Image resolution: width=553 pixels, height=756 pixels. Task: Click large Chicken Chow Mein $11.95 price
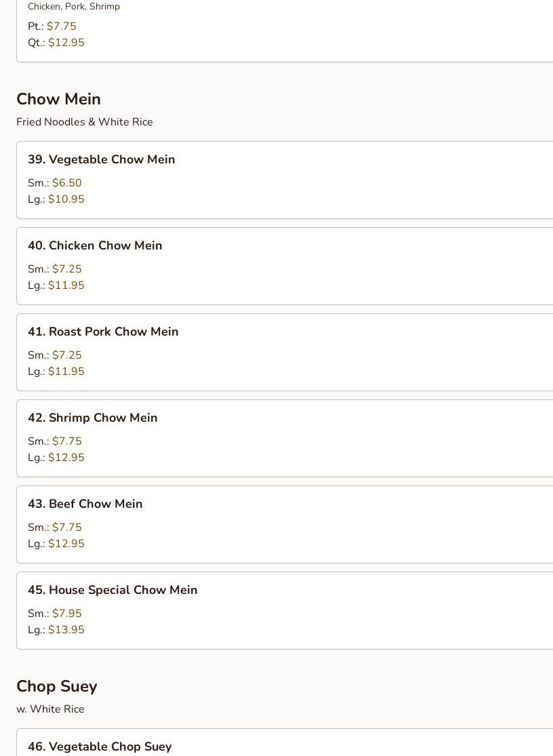coord(66,285)
